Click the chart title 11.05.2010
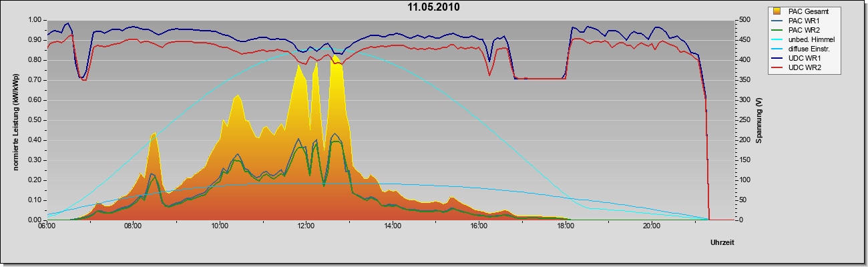868x267 pixels. 434,7
